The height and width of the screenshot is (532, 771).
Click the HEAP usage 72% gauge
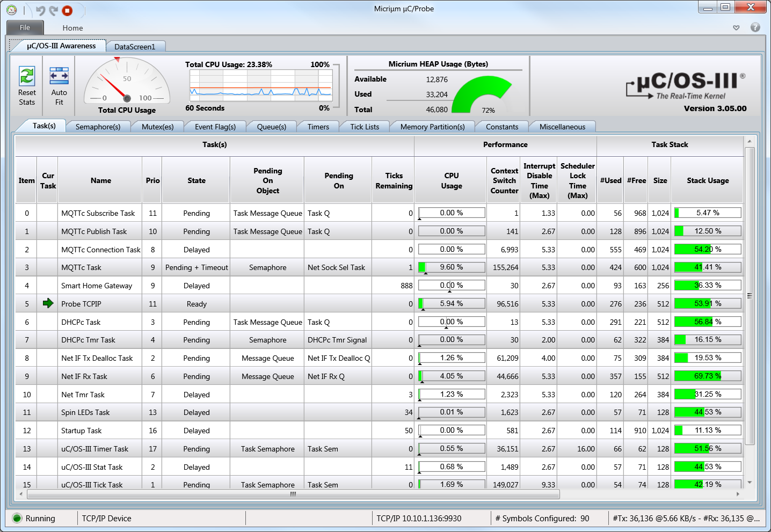pyautogui.click(x=482, y=94)
